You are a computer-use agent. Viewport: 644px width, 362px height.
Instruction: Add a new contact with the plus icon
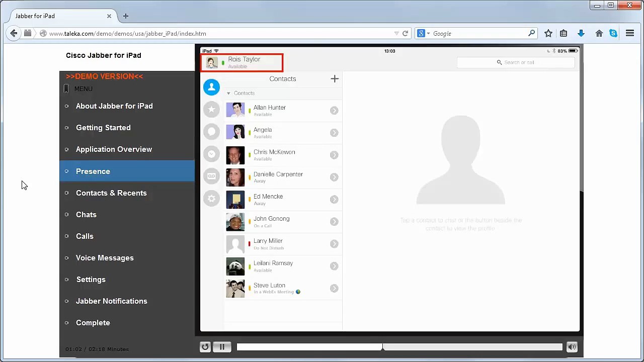pos(335,78)
